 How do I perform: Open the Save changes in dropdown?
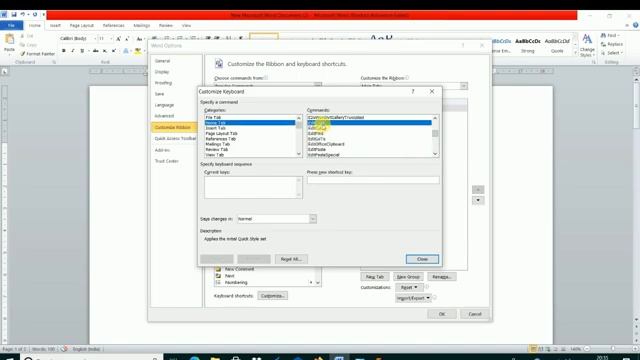[x=313, y=219]
